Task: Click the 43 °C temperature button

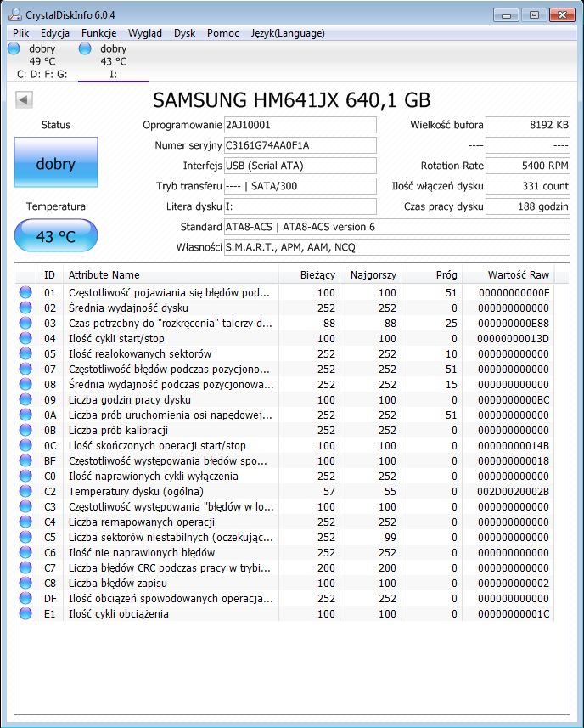Action: [56, 236]
